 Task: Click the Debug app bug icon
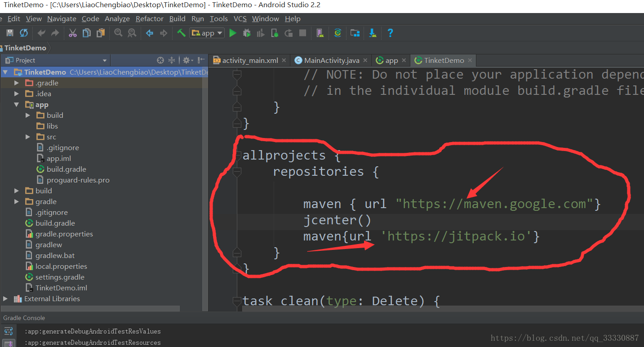[247, 33]
